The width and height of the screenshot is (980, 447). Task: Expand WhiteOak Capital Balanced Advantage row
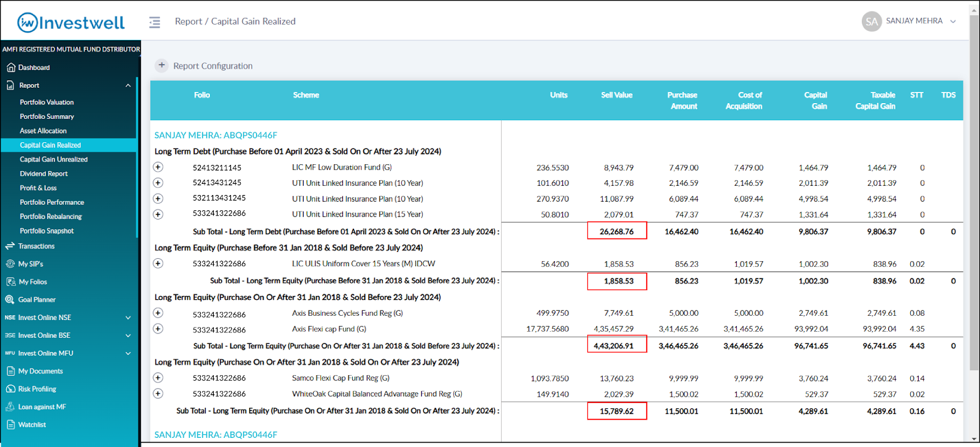tap(158, 394)
